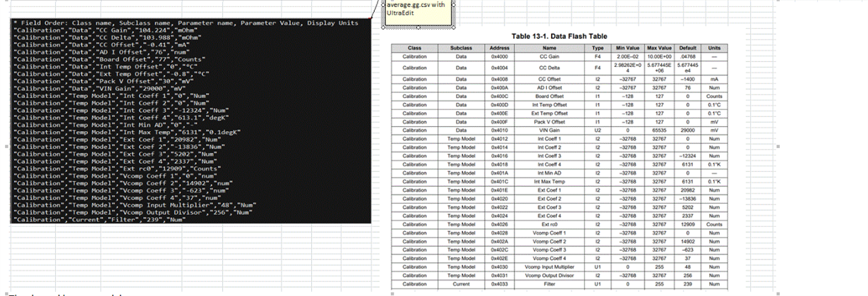The width and height of the screenshot is (868, 296).
Task: Select the "Int Max Temp","6131" CSV line
Action: (128, 132)
